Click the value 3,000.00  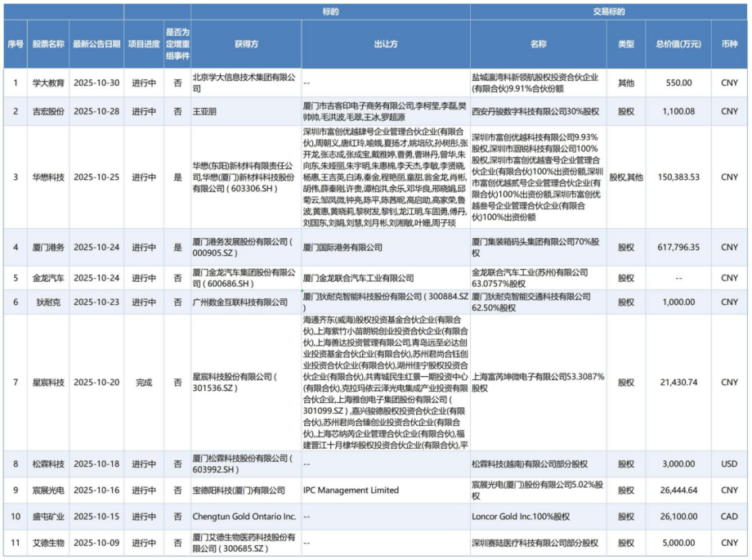[x=678, y=464]
